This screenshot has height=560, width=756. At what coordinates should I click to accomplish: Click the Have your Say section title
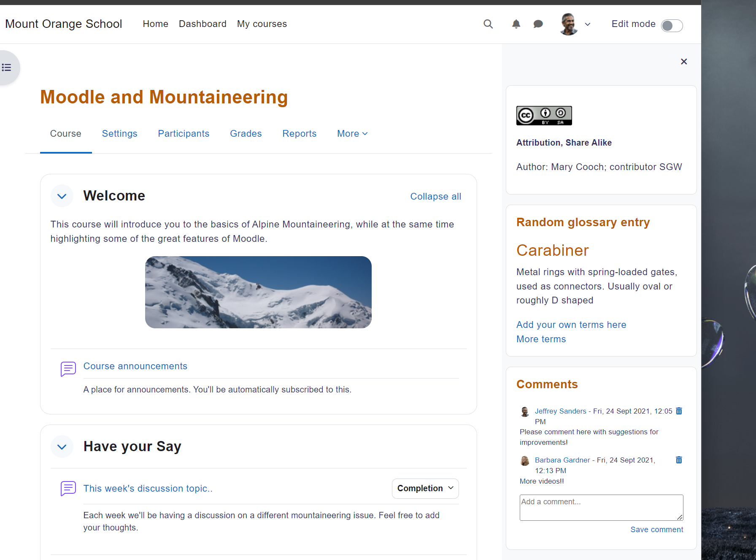[132, 446]
